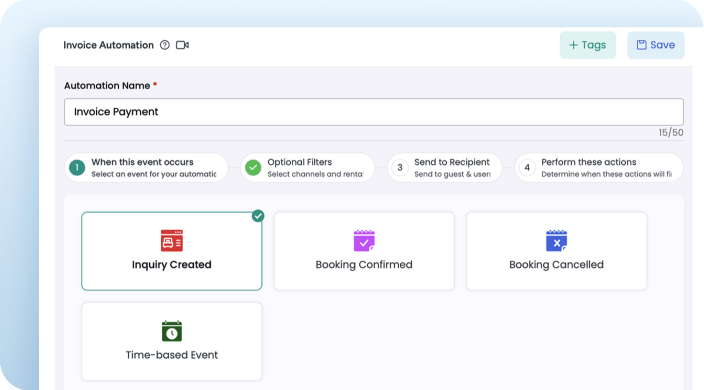Click the Automation Name label
The width and height of the screenshot is (704, 390).
pyautogui.click(x=107, y=86)
